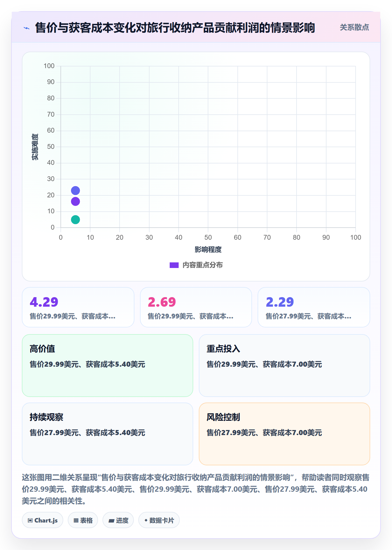
Task: Click the purple scatter point near 16
Action: click(x=75, y=201)
